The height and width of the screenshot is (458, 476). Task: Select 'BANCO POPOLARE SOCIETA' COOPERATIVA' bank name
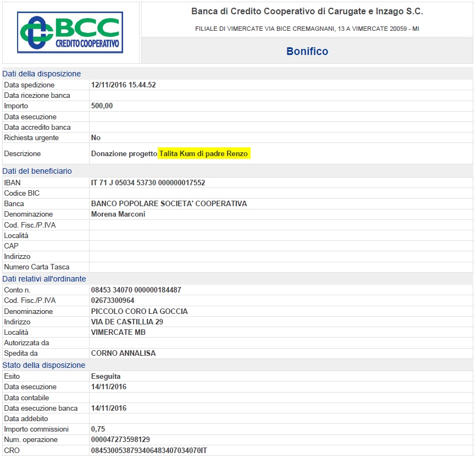click(169, 203)
